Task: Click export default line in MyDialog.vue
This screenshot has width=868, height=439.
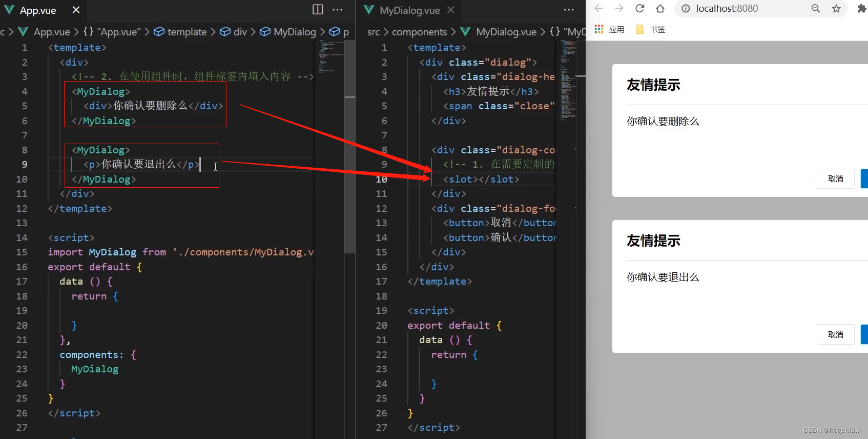Action: (x=454, y=326)
